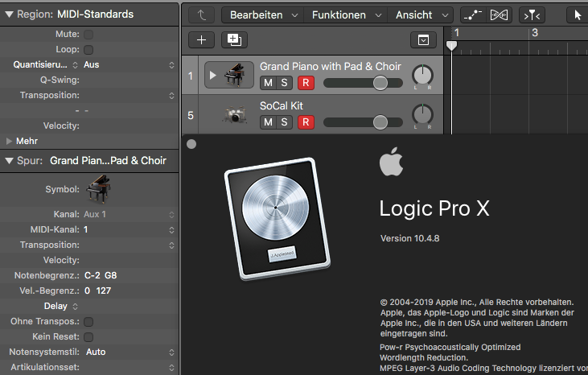The width and height of the screenshot is (588, 375).
Task: Click the grand piano icon on track 1
Action: tap(235, 75)
